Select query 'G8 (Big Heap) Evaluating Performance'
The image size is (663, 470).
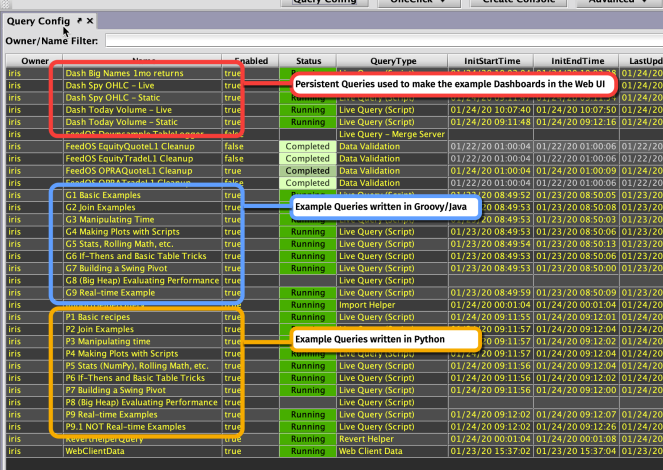coord(142,281)
